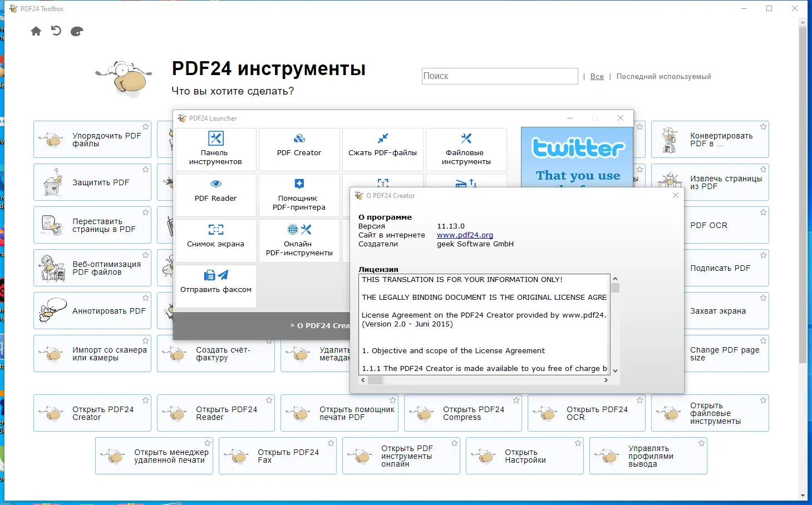
Task: Start Снимок экрана tile in Launcher
Action: coord(216,241)
